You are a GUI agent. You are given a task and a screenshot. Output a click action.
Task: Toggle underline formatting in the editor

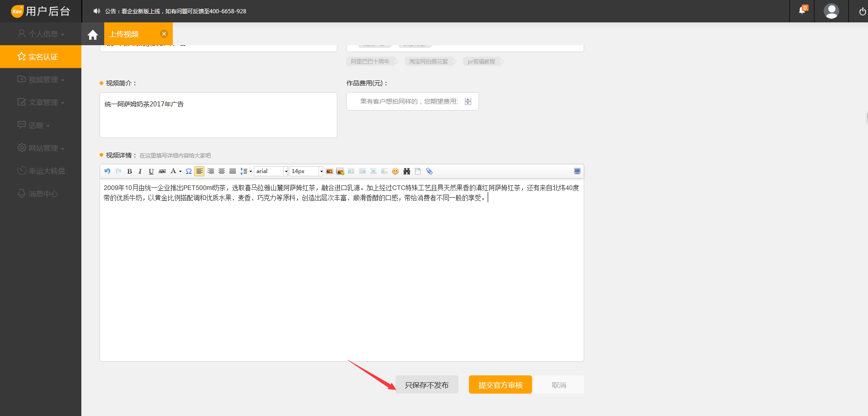point(151,171)
